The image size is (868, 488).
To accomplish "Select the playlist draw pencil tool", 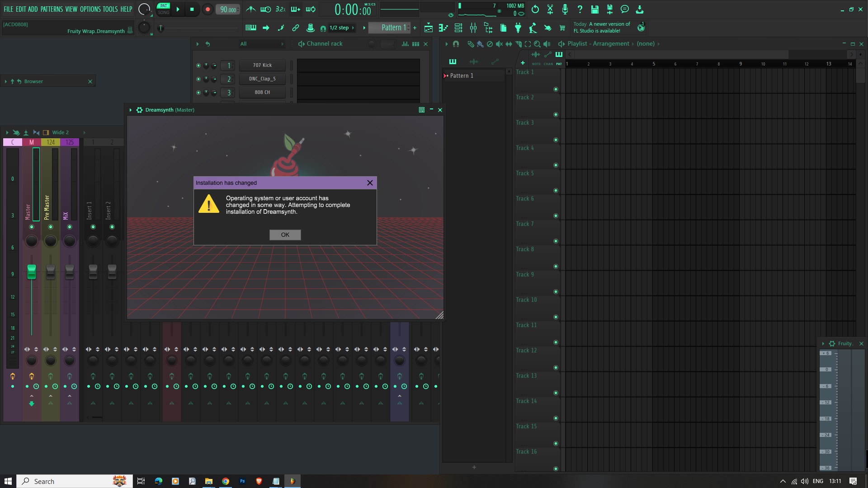I will (471, 44).
